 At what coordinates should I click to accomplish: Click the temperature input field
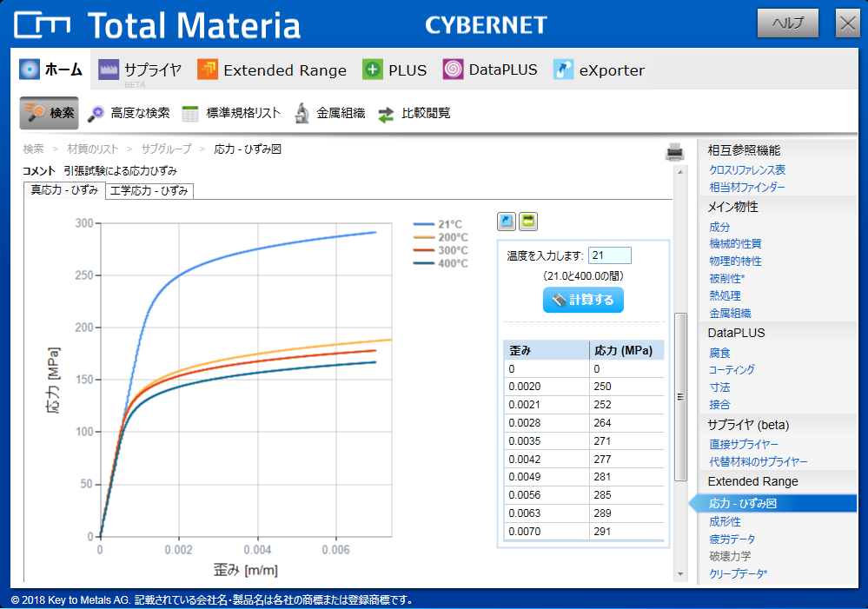[609, 255]
